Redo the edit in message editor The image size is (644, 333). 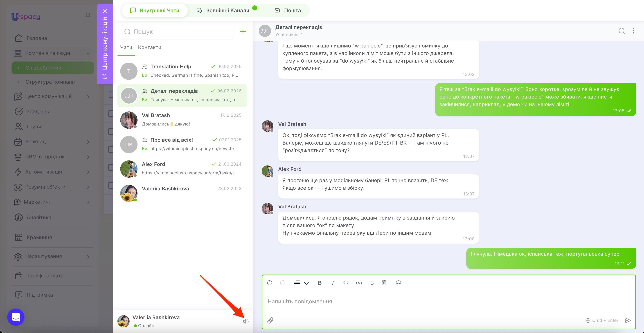click(x=283, y=283)
